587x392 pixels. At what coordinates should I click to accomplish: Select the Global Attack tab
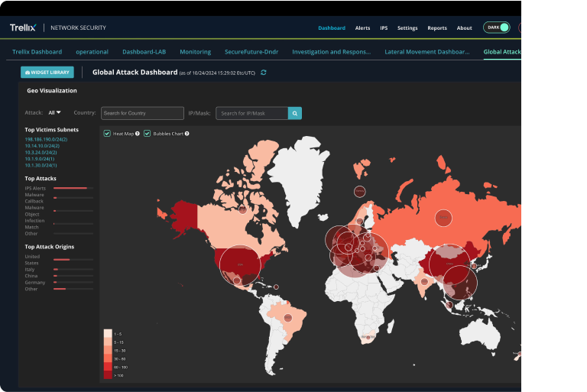(x=502, y=52)
